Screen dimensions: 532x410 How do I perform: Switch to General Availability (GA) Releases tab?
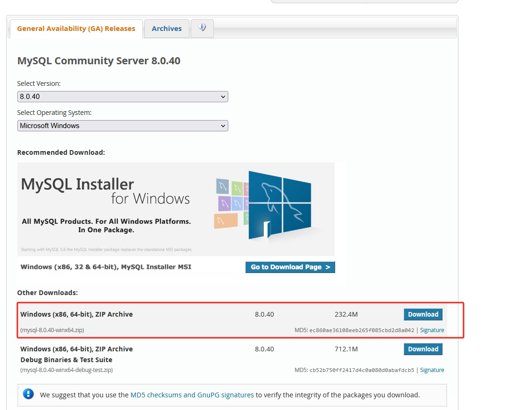coord(76,29)
